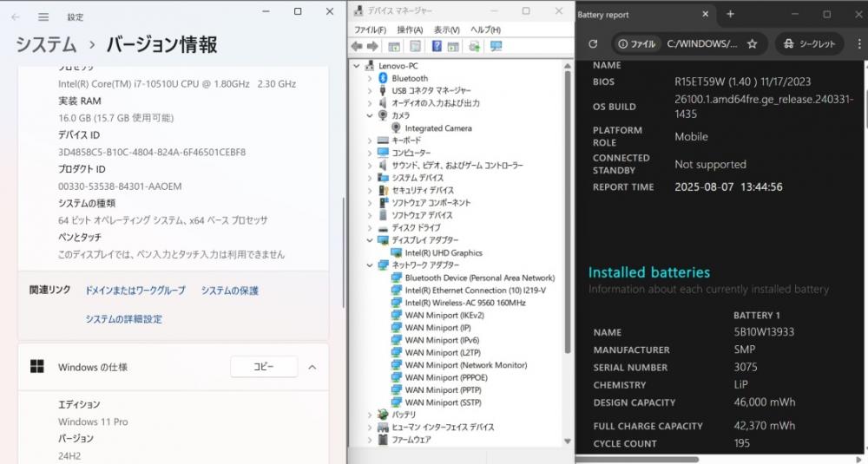Collapse the ディスプレイ アダプター category
This screenshot has width=868, height=464.
click(x=370, y=240)
